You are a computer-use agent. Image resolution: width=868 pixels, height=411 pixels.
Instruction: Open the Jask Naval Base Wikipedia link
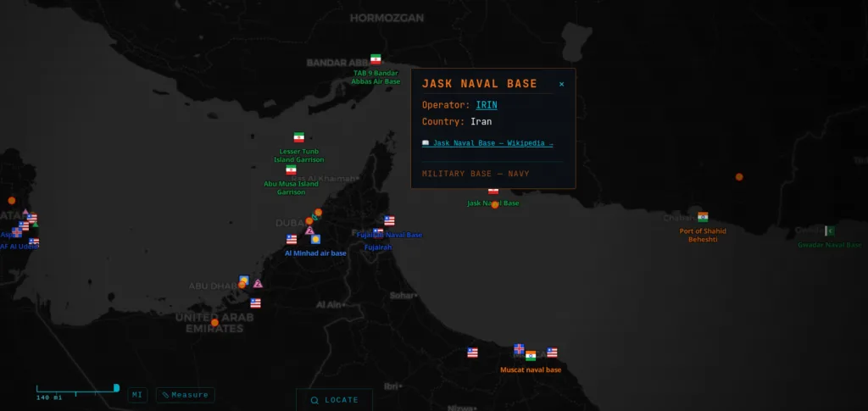click(487, 142)
